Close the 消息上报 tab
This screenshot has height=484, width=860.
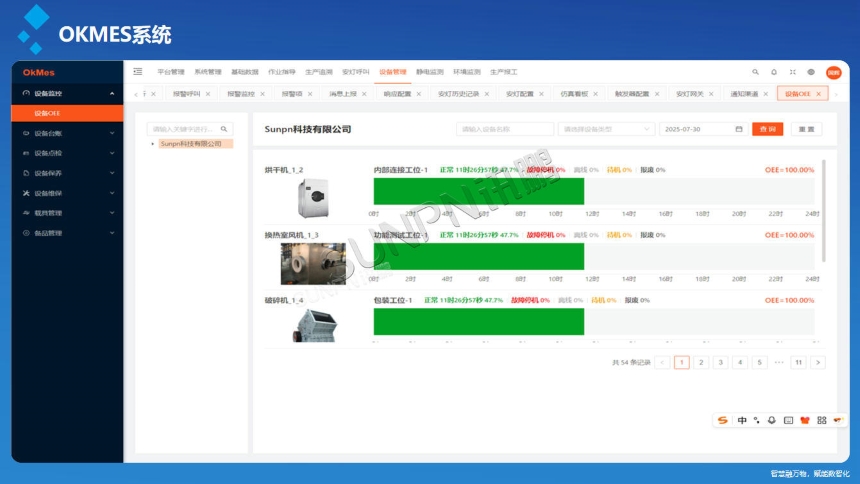[x=364, y=94]
